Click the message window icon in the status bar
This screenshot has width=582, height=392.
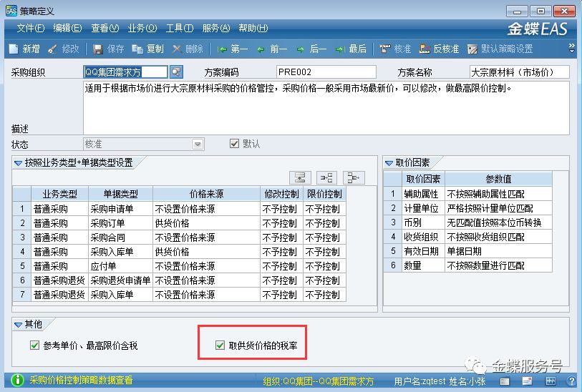[x=528, y=381]
